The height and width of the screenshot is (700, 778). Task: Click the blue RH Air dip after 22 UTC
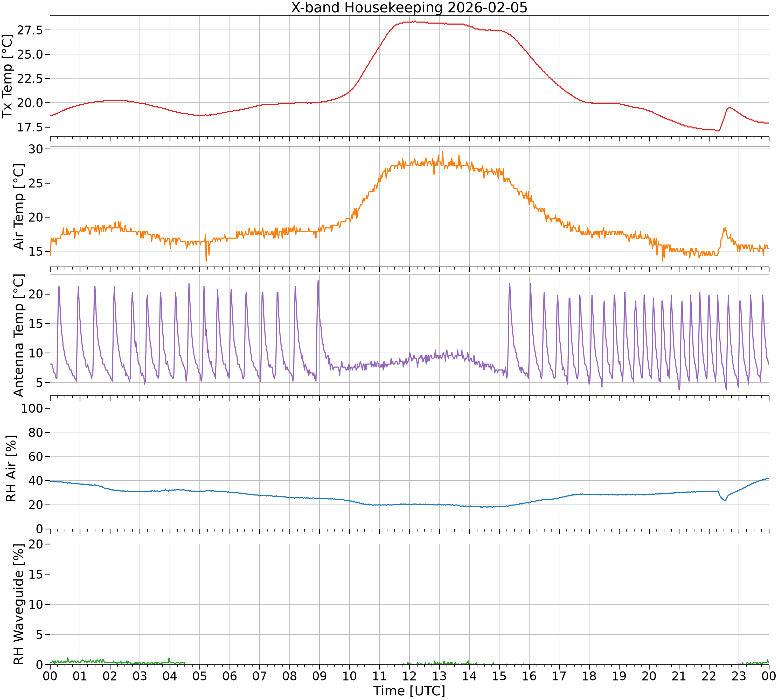tap(725, 500)
